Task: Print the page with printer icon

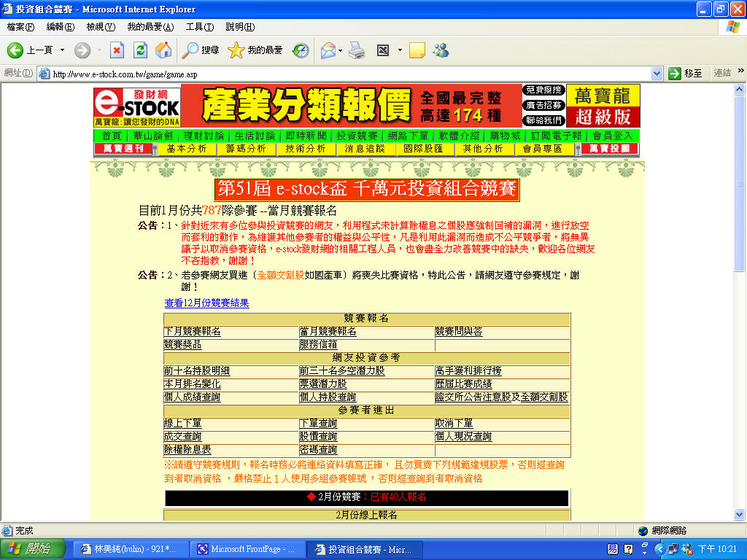Action: pos(356,50)
